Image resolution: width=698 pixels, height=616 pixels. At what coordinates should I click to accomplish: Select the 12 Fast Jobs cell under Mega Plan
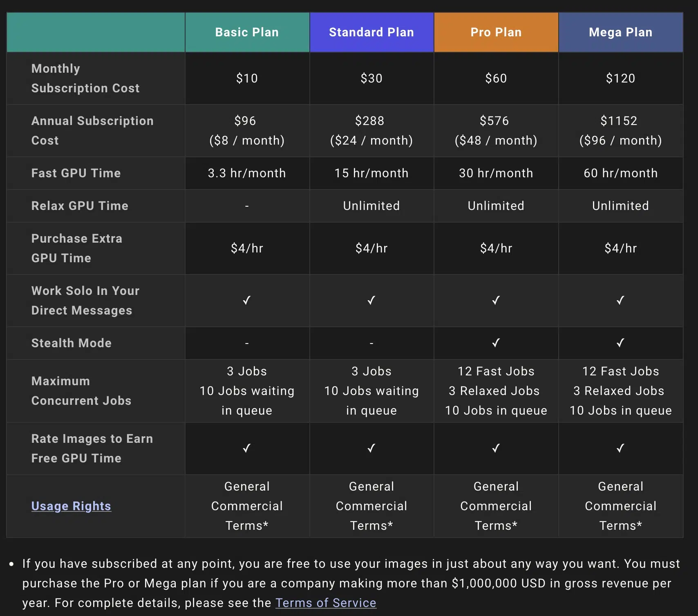pyautogui.click(x=620, y=371)
